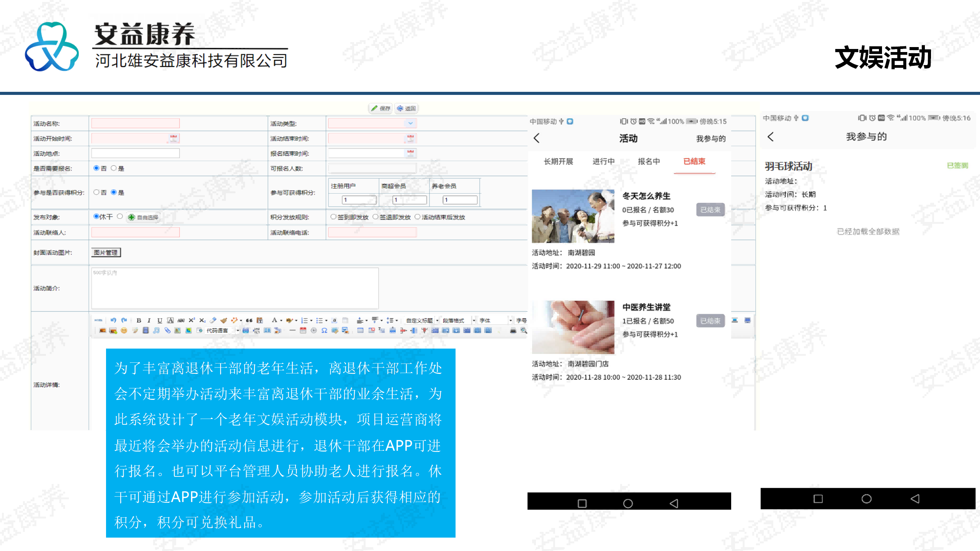Expand line height spacing arrow
This screenshot has height=551, width=980.
tap(397, 321)
